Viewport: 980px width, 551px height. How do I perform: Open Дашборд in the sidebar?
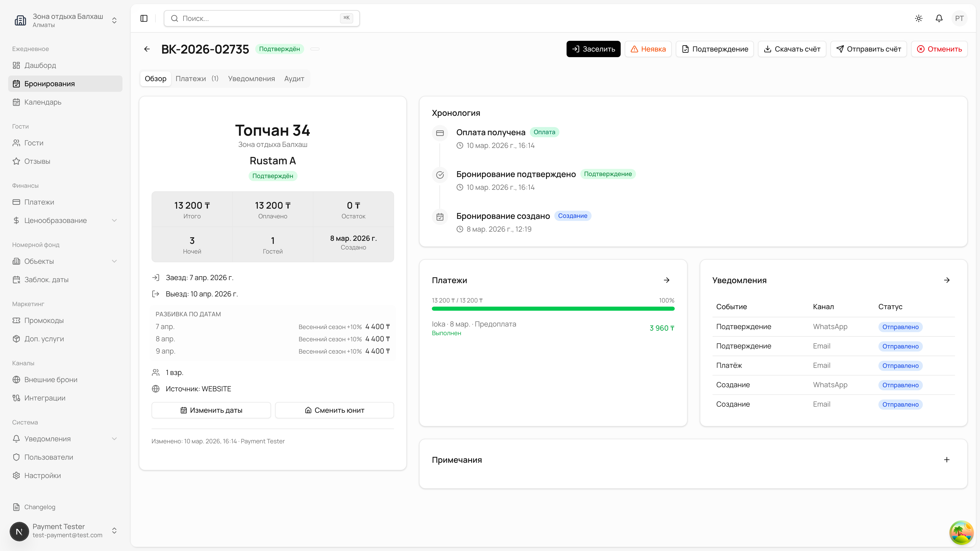[40, 65]
